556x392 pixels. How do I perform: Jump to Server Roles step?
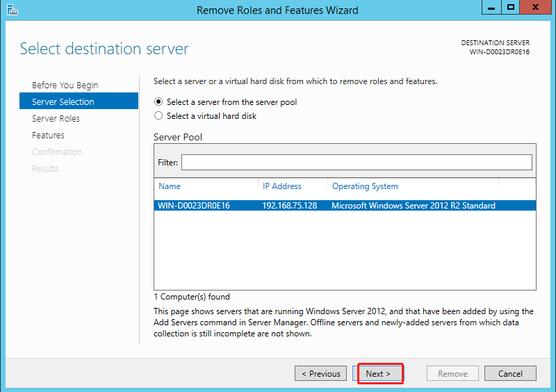click(x=56, y=119)
